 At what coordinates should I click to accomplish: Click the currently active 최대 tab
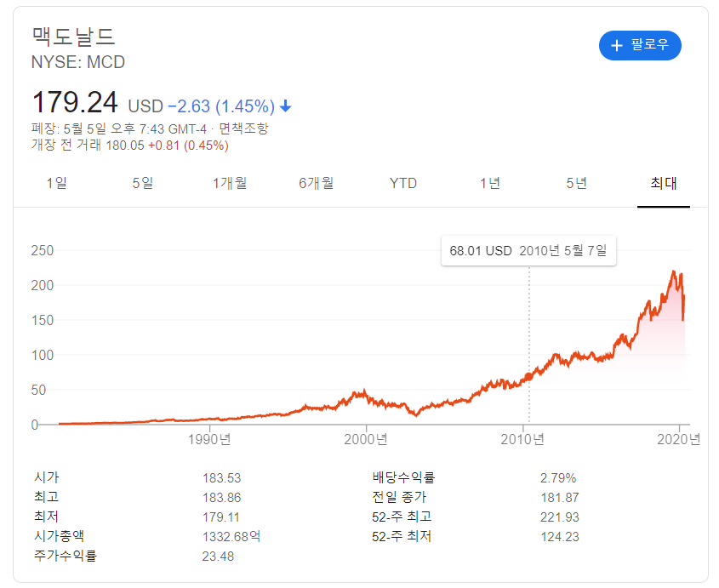click(x=664, y=183)
